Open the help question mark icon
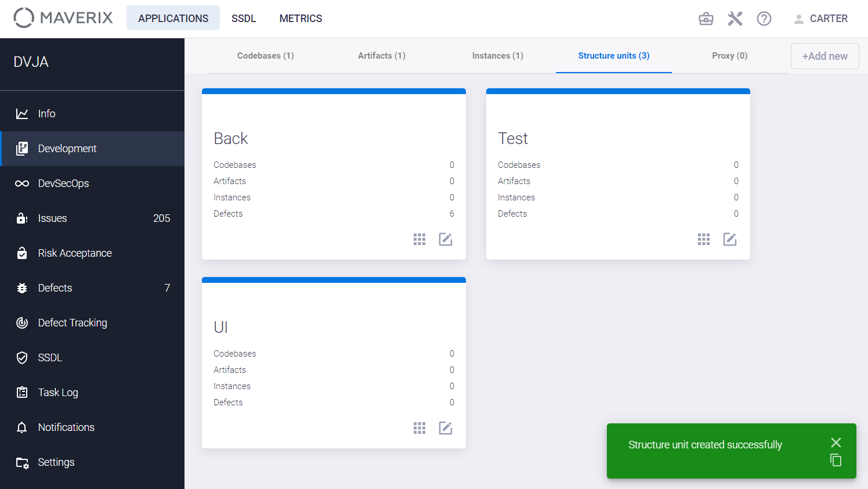Image resolution: width=868 pixels, height=489 pixels. click(764, 19)
